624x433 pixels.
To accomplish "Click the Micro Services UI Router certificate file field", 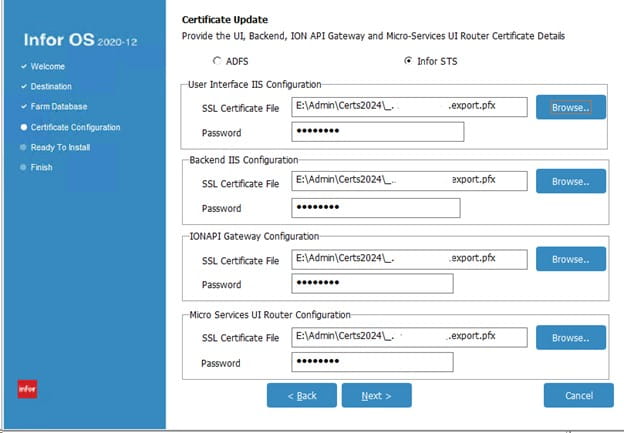I will [410, 337].
